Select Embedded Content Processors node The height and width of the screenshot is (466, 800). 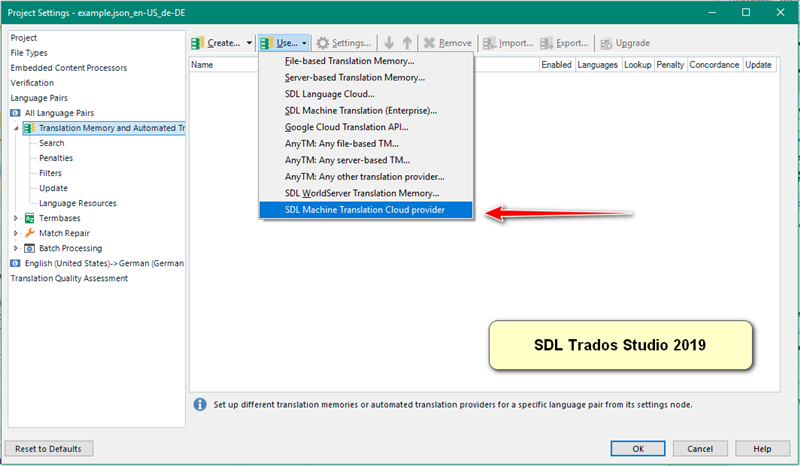coord(68,68)
